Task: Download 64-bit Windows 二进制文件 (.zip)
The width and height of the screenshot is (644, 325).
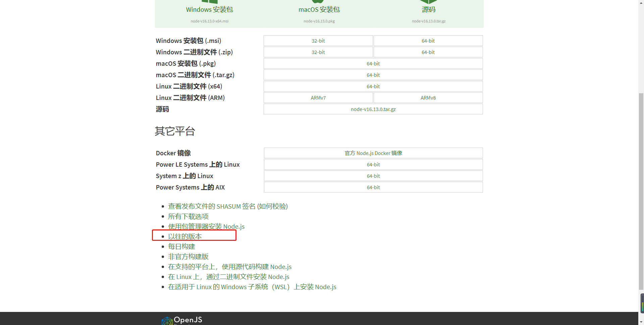Action: (428, 52)
